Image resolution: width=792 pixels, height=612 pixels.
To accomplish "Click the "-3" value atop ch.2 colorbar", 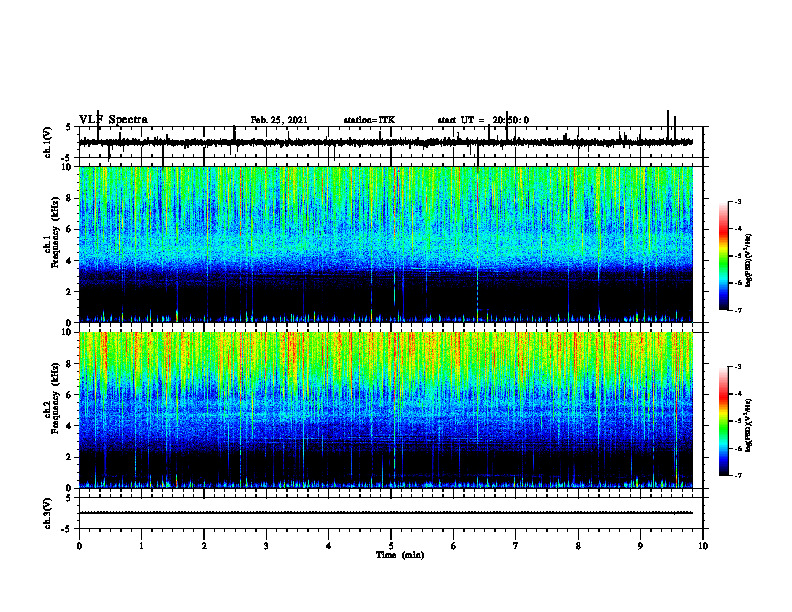I will tap(738, 367).
